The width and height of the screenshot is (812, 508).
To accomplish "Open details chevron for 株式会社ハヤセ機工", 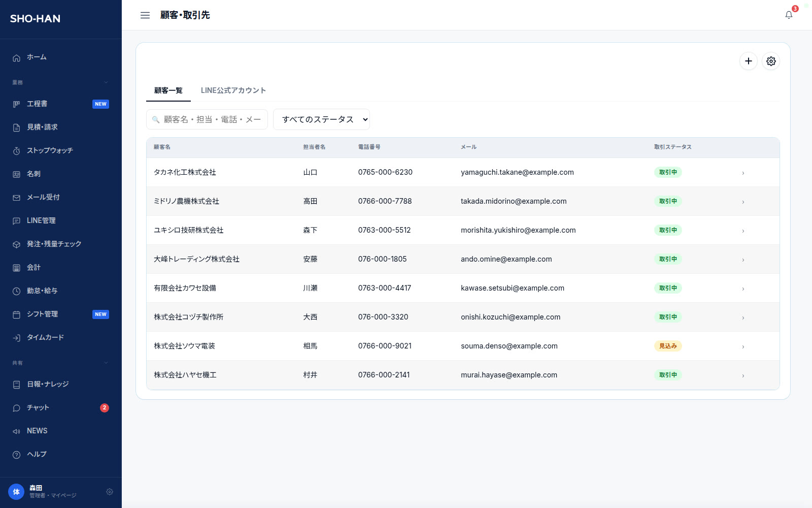I will (743, 375).
